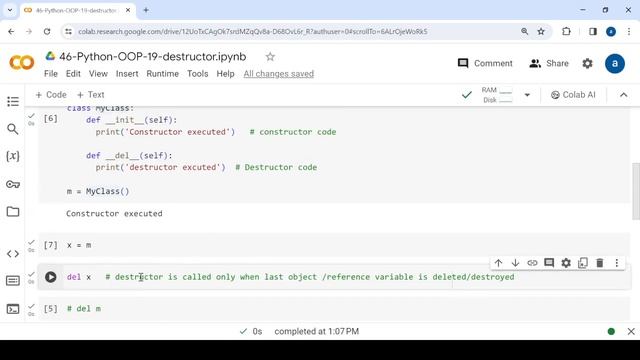Click into the '# del m' cell
Screen dimensions: 640x360
click(x=334, y=309)
